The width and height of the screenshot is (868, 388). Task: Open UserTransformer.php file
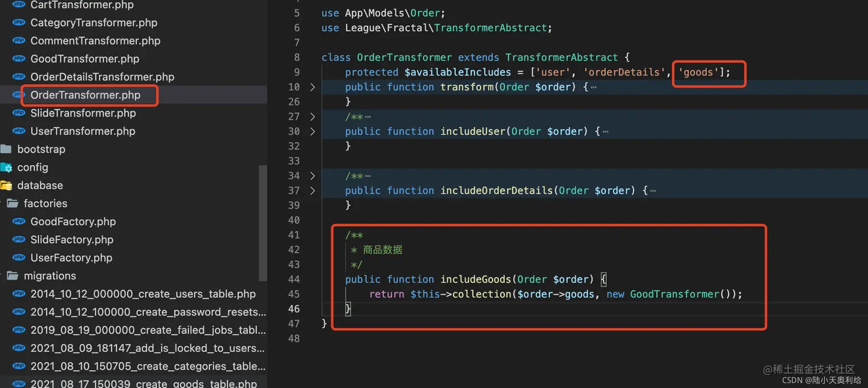(83, 131)
